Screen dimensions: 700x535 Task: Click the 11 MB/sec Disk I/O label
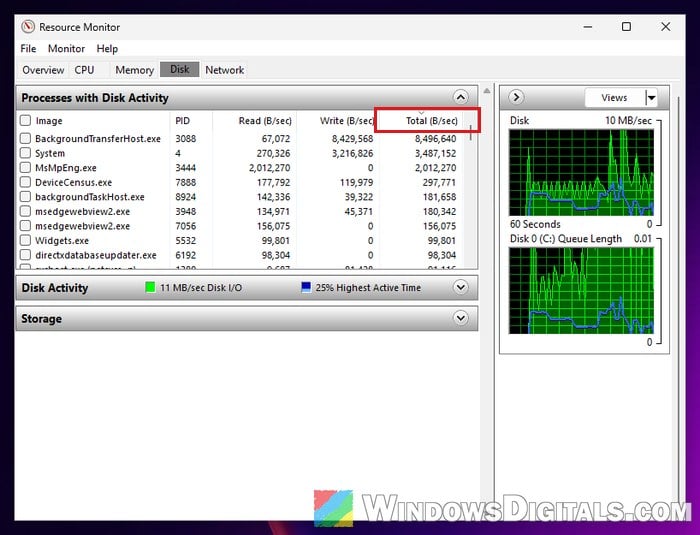click(201, 288)
